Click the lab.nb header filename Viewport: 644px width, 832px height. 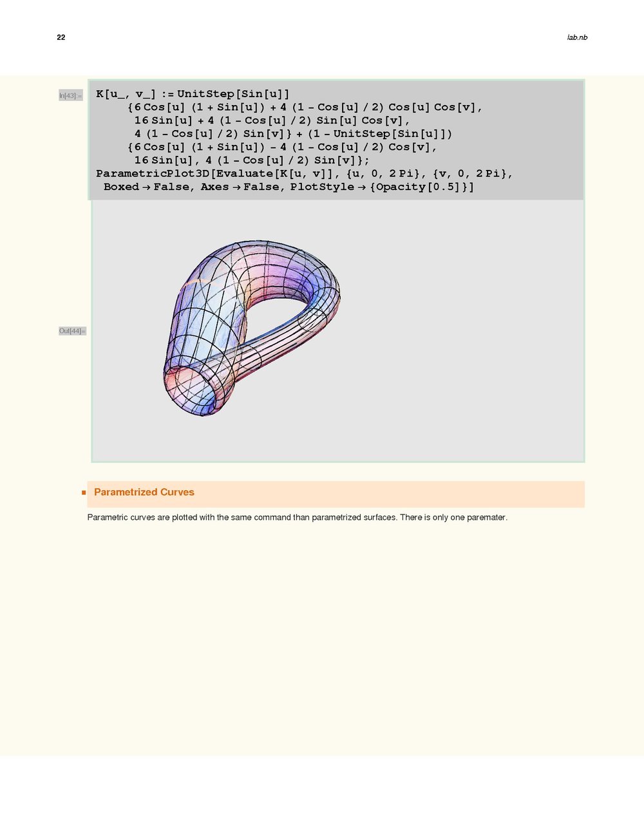pos(576,37)
